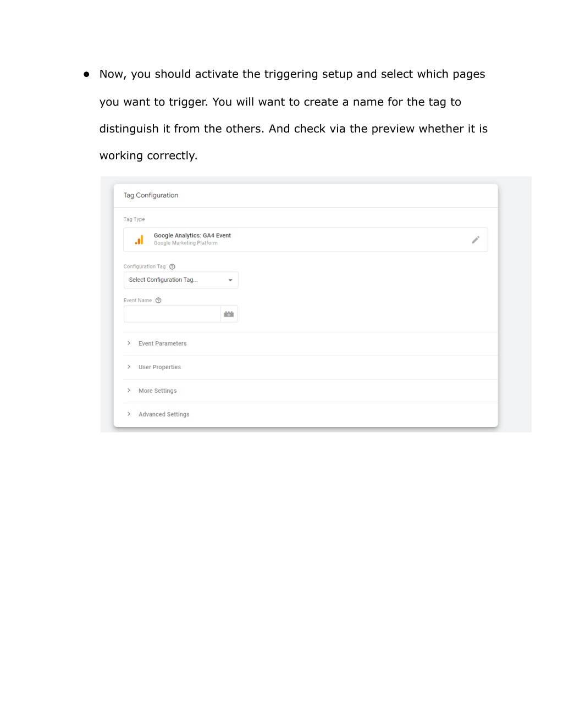Click the help icon beside Configuration Tag
The height and width of the screenshot is (728, 563).
(x=172, y=266)
